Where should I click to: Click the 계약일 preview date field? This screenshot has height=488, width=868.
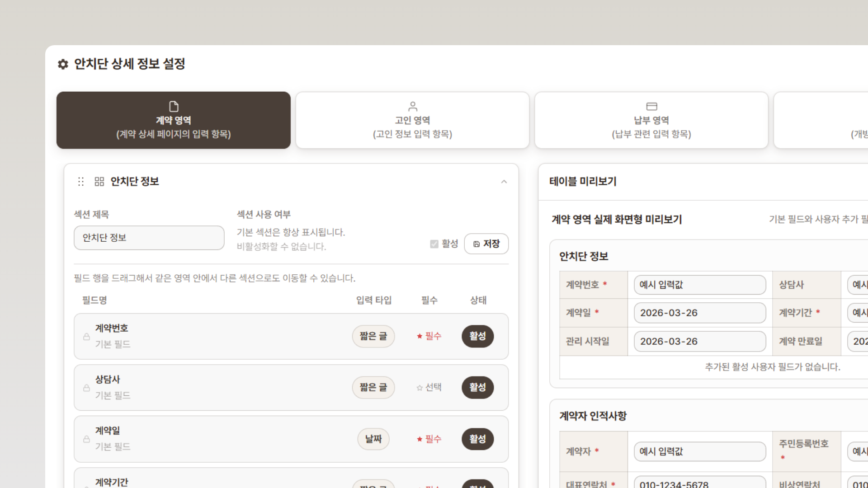pyautogui.click(x=700, y=313)
